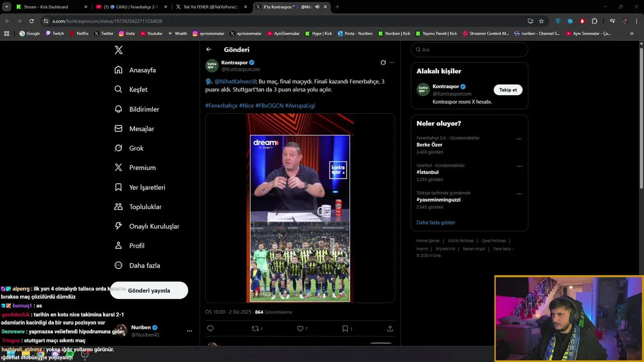Expand Daha fazla footer options
The height and width of the screenshot is (362, 644).
coord(504,249)
